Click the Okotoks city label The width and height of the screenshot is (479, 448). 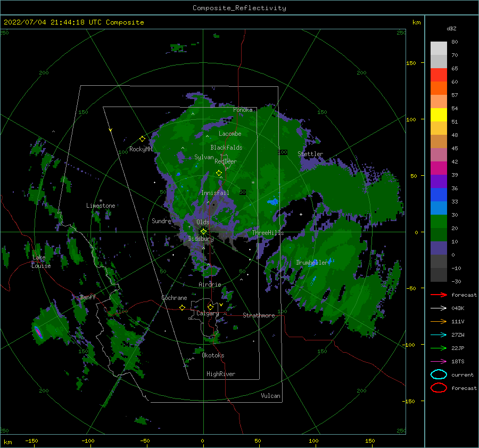pyautogui.click(x=213, y=355)
